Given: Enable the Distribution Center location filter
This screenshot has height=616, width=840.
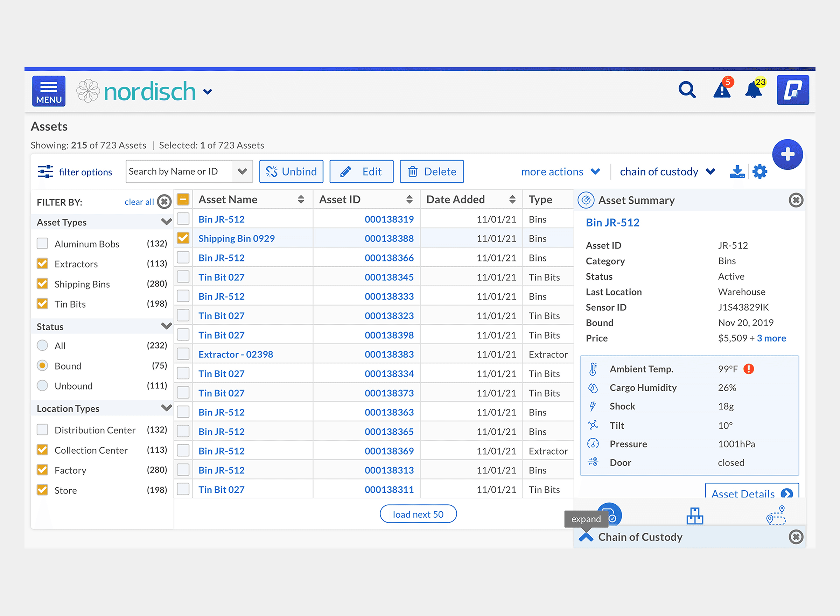Looking at the screenshot, I should (42, 429).
